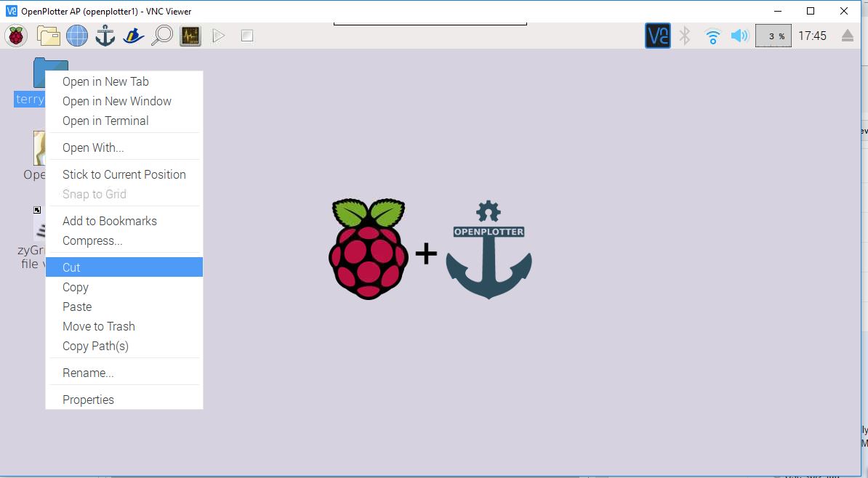Click Rename in the context menu
Image resolution: width=868 pixels, height=478 pixels.
coord(87,372)
